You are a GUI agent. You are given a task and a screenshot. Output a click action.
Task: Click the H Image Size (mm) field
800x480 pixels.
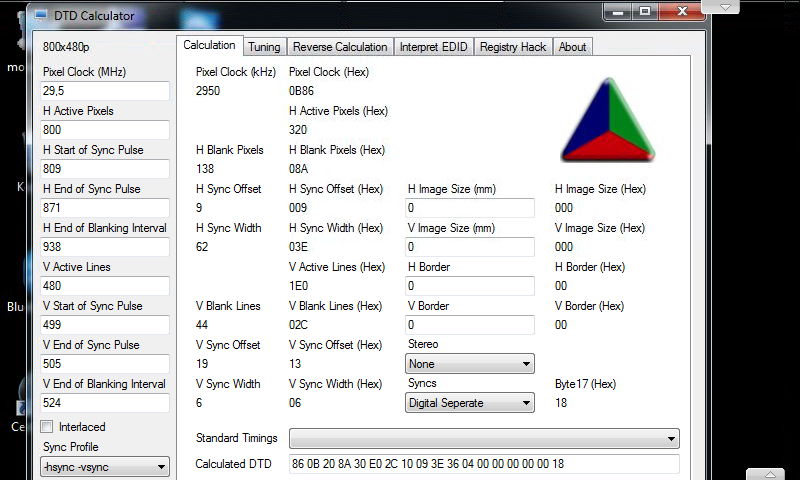[x=470, y=208]
